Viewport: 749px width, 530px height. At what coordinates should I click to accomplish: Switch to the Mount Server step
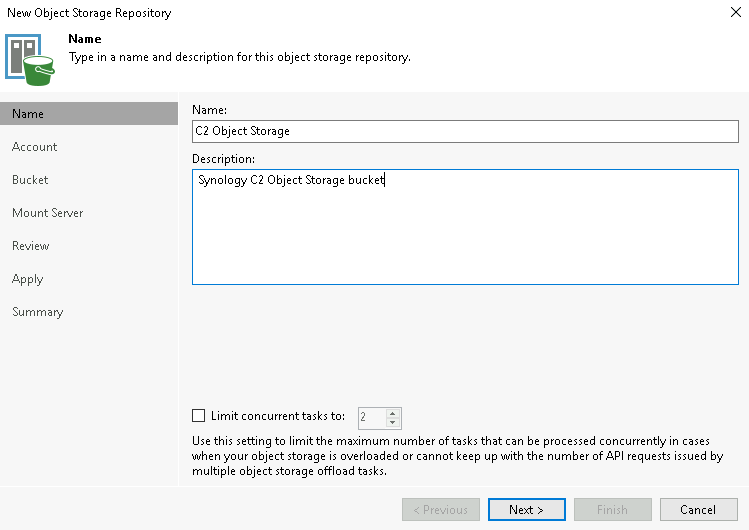coord(48,212)
